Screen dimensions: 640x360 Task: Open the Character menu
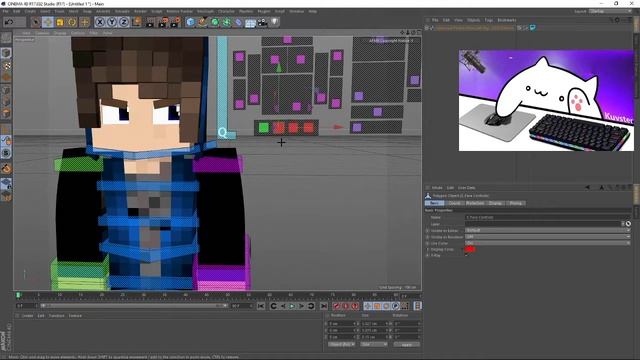[226, 11]
